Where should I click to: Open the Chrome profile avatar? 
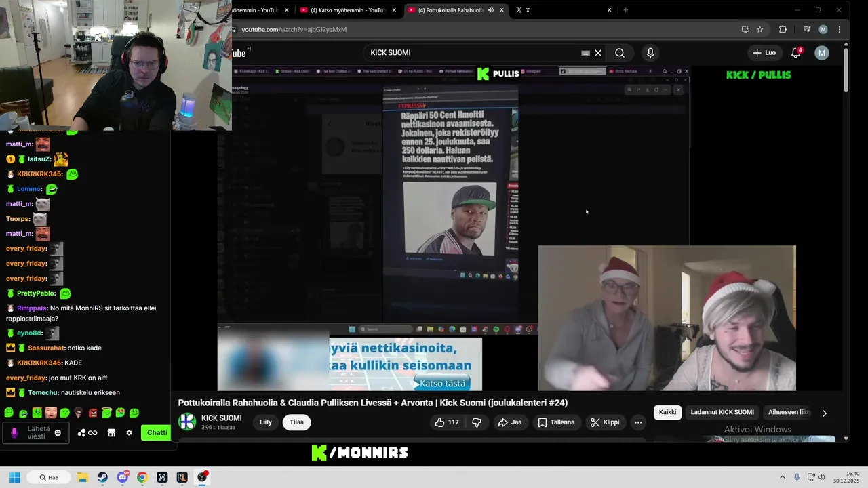[823, 29]
